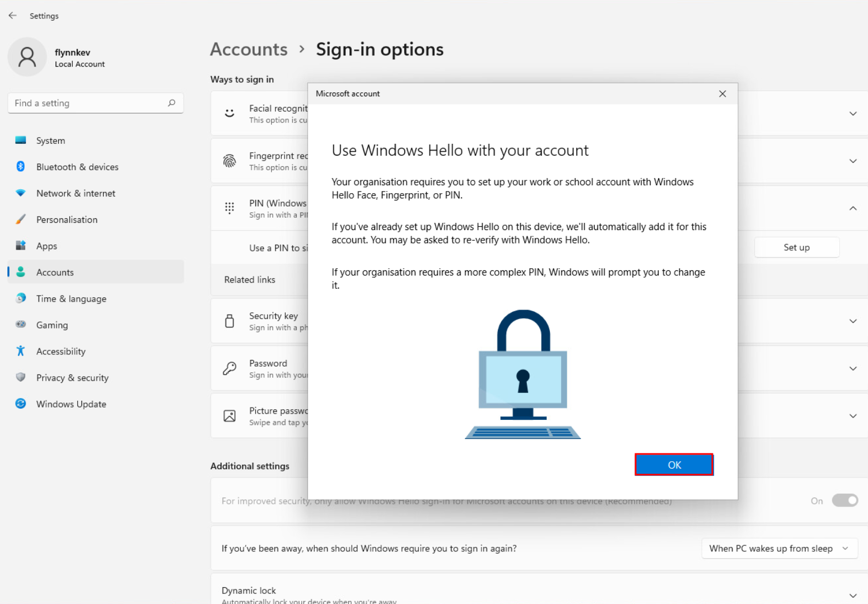Expand the Facial recognition chevron

coord(852,114)
